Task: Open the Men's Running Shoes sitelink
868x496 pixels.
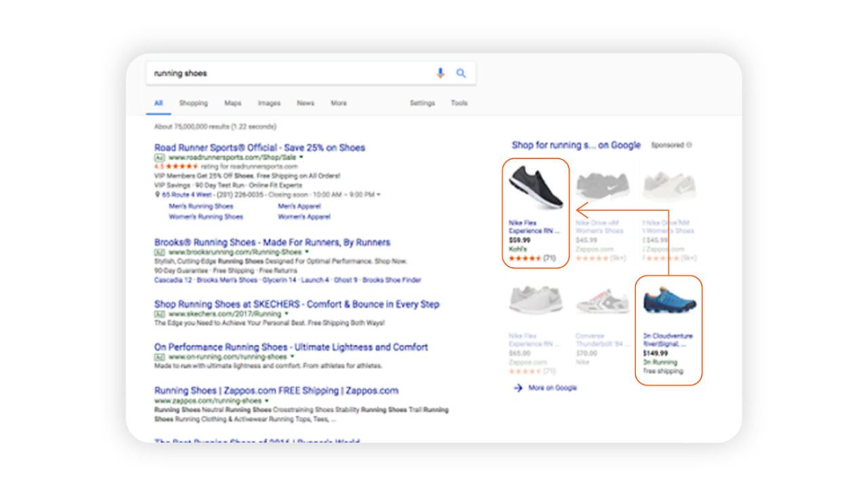Action: [201, 206]
